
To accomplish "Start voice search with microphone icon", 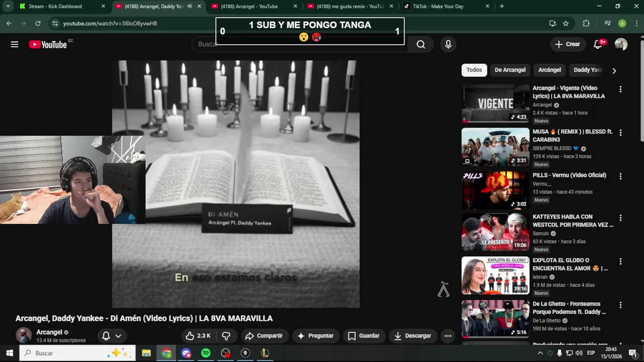I will coord(448,44).
